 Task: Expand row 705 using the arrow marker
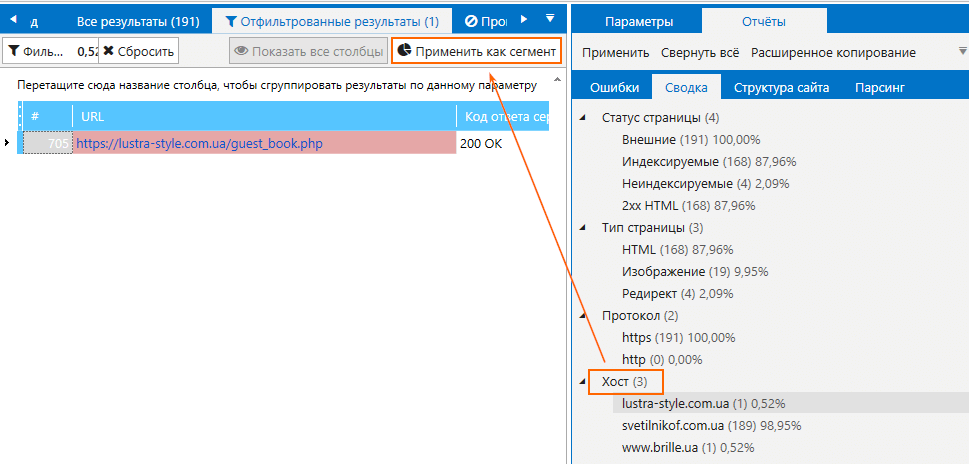coord(7,143)
